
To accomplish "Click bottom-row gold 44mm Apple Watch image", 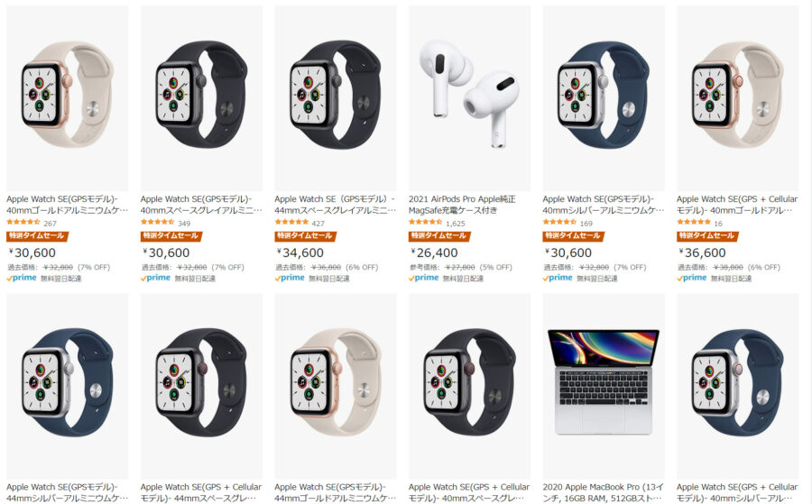I will [x=335, y=386].
